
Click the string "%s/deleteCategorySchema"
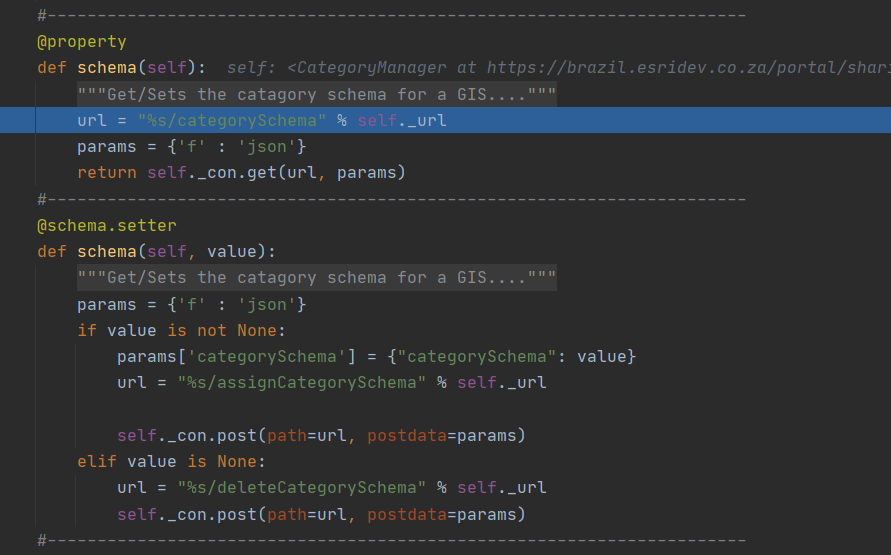pyautogui.click(x=302, y=488)
